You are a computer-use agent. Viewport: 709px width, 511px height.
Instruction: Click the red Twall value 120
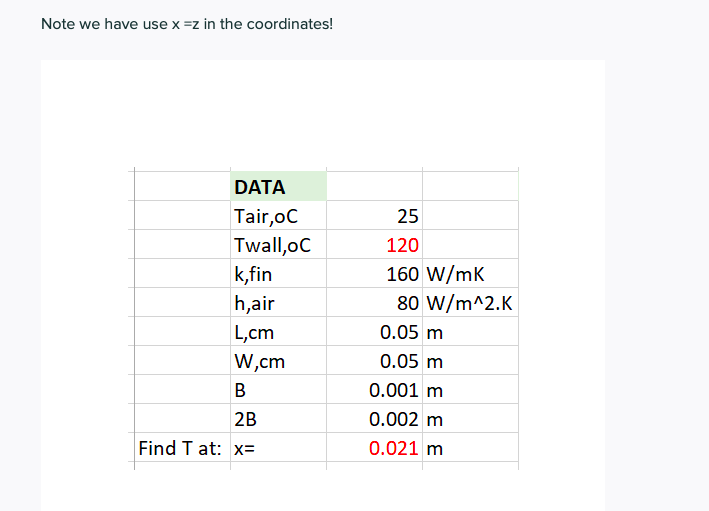[374, 244]
